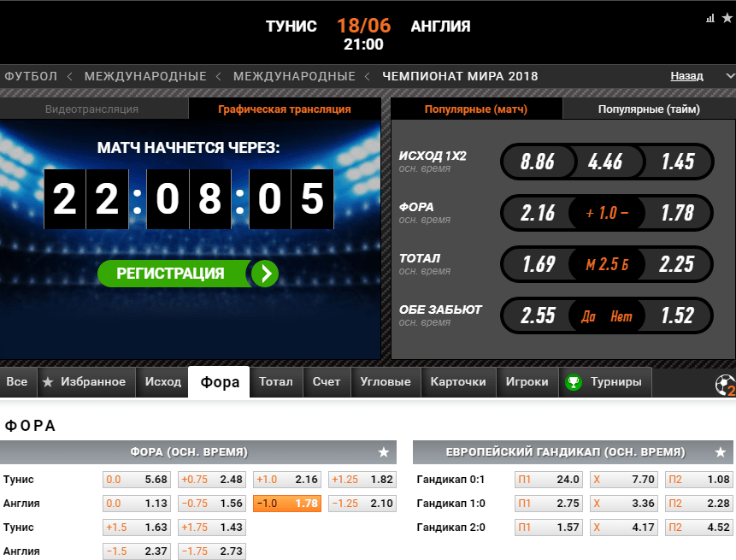Select Тунис +1.0 odds 2.16 cell

287,480
